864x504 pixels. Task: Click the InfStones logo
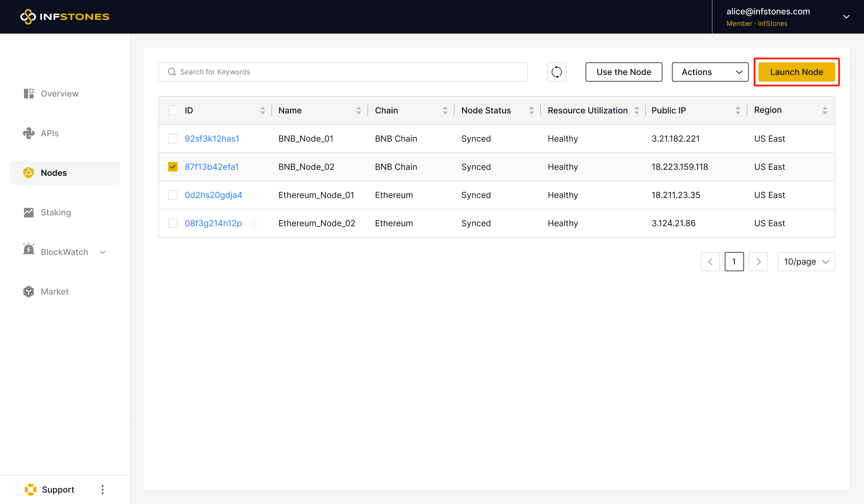65,16
